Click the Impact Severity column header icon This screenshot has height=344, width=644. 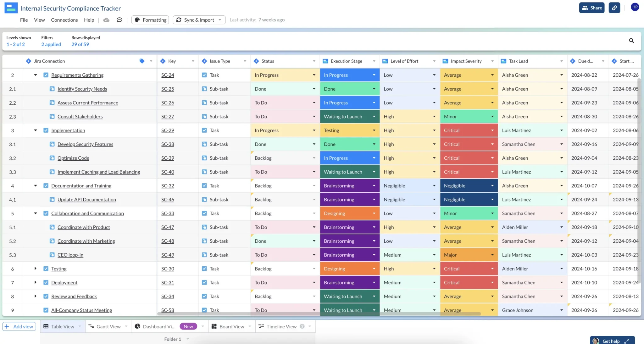(446, 61)
